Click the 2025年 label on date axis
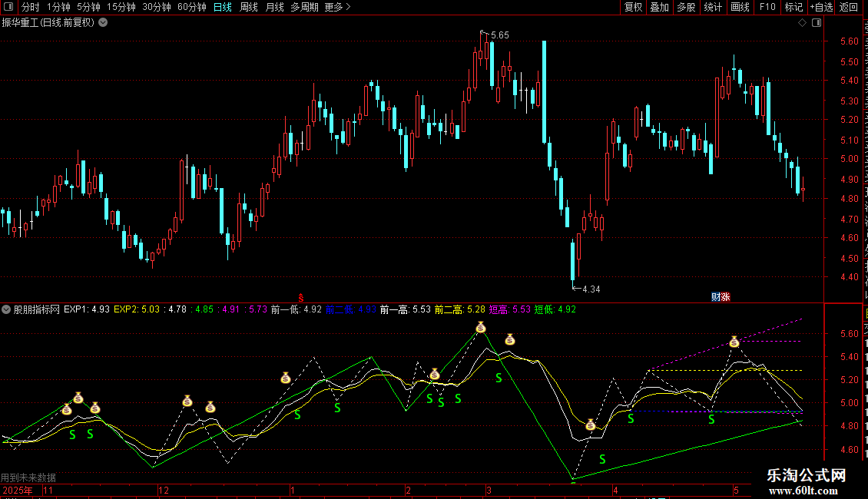868x499 pixels. coord(17,491)
